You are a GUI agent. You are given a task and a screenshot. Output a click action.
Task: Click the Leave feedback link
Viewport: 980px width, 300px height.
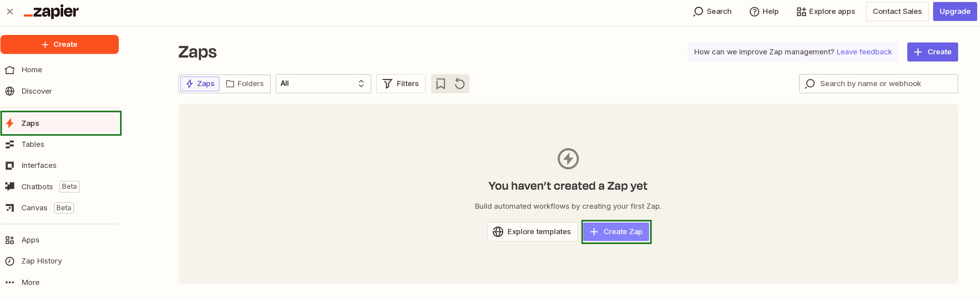(864, 52)
